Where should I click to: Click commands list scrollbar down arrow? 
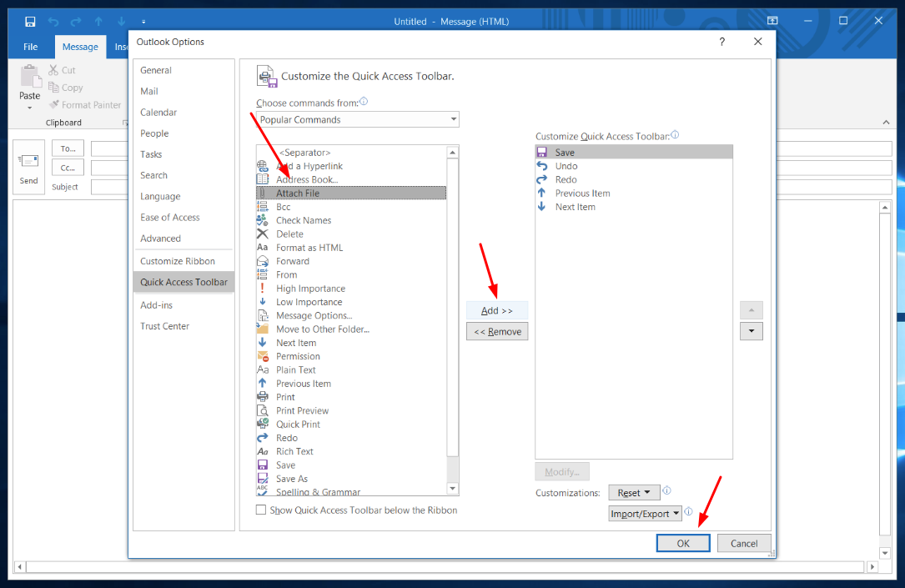coord(452,489)
